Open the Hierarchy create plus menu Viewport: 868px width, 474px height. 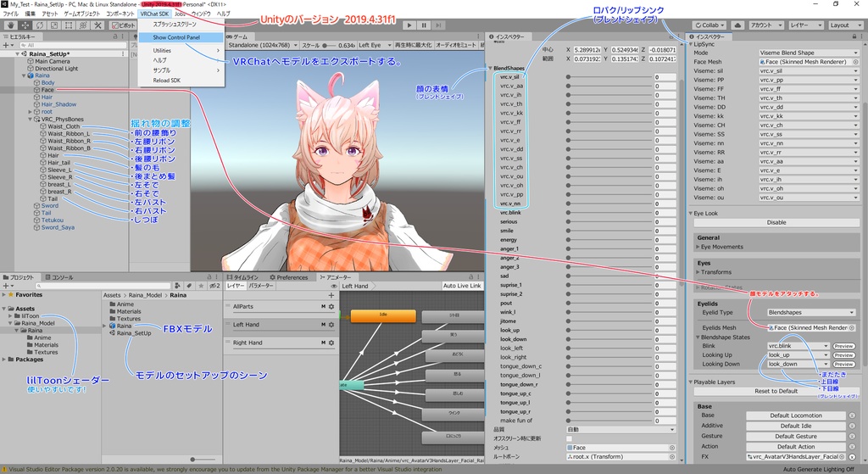point(7,45)
